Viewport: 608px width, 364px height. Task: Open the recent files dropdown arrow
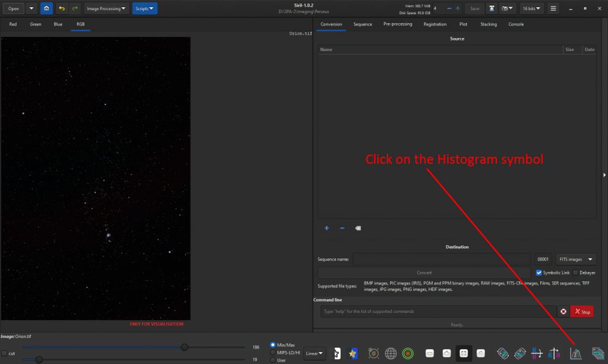click(31, 8)
